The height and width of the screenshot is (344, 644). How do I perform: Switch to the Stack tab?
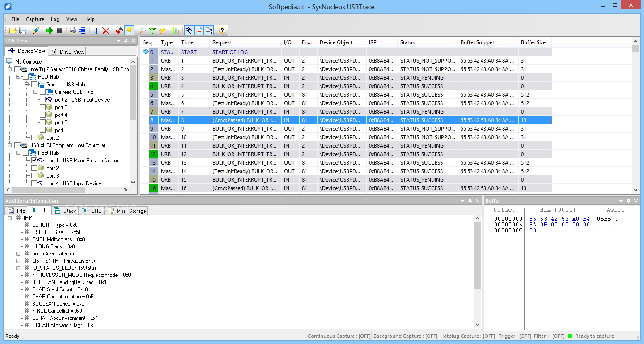coord(65,211)
